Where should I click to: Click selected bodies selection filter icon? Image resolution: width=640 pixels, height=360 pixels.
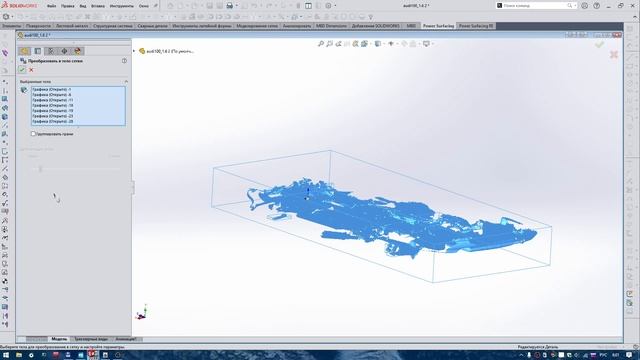click(x=24, y=90)
